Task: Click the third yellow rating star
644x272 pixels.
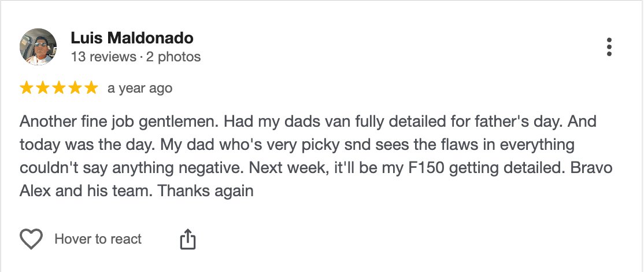Action: tap(59, 89)
